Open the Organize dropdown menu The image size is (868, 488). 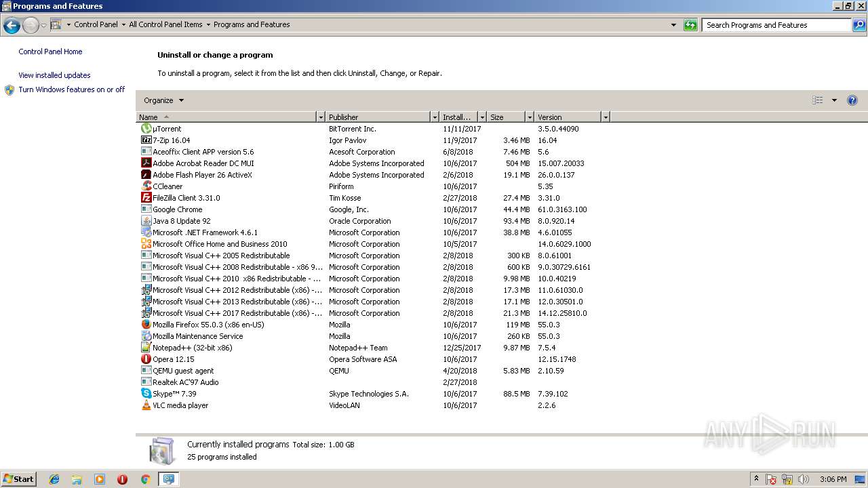(163, 100)
